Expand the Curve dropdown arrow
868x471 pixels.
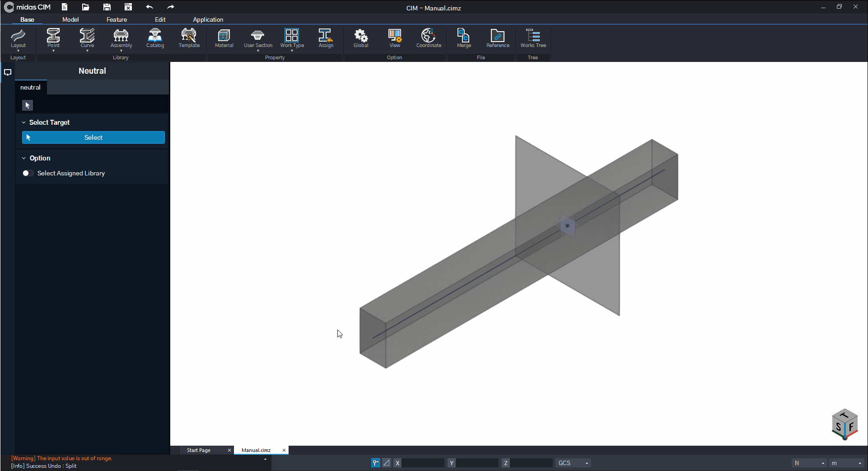tap(87, 51)
